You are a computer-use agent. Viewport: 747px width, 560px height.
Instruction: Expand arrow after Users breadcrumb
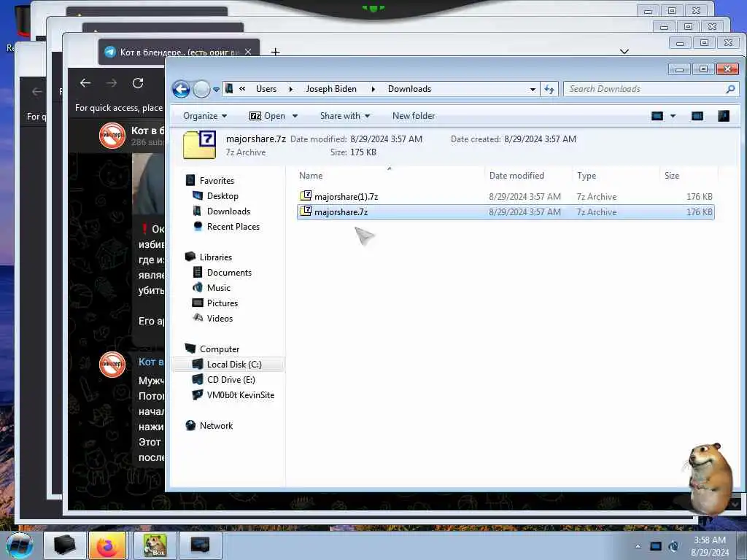coord(290,89)
